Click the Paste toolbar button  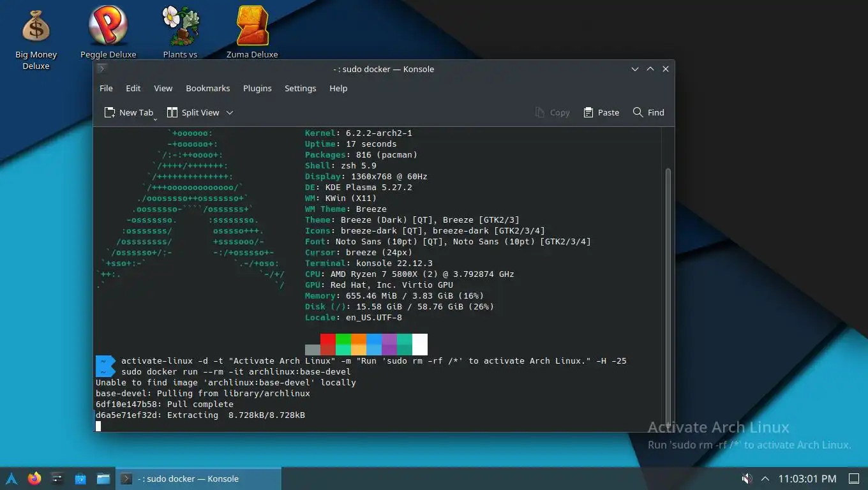601,112
